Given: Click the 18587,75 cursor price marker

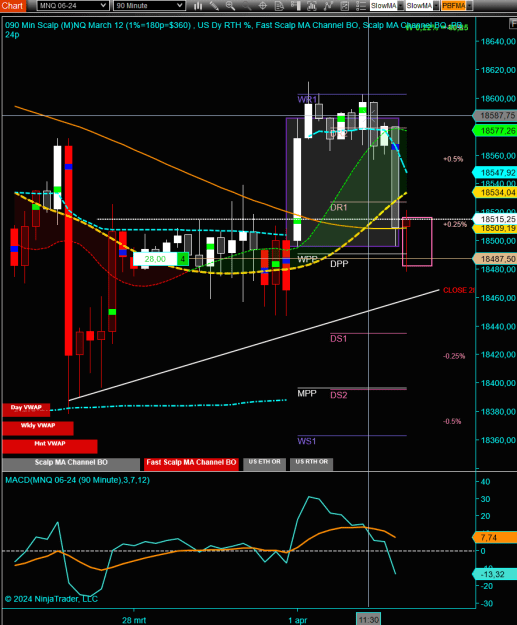Looking at the screenshot, I should [495, 116].
